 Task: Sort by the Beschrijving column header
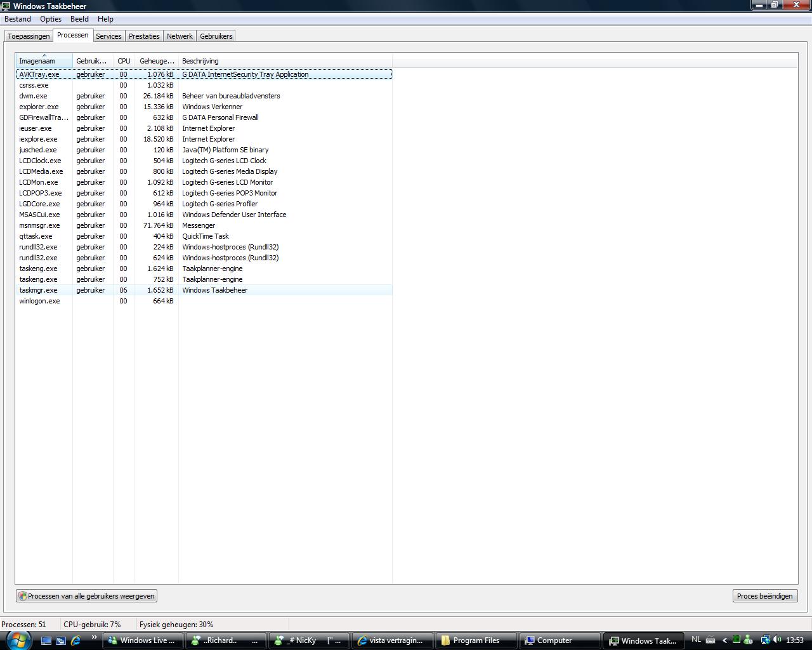(x=285, y=61)
